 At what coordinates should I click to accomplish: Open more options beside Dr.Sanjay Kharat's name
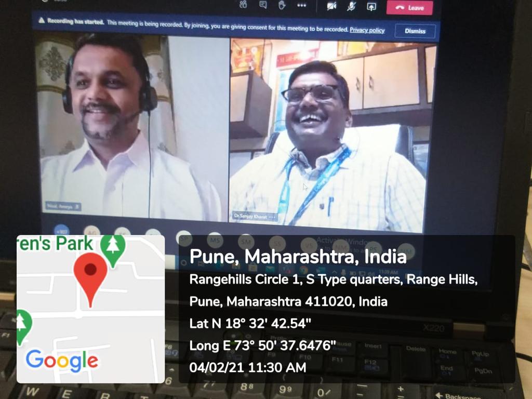pyautogui.click(x=272, y=217)
